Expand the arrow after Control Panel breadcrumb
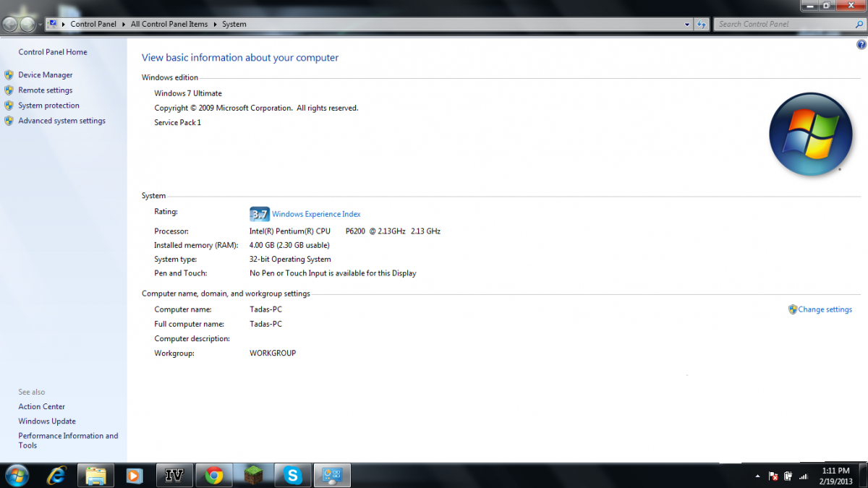This screenshot has height=488, width=868. (124, 24)
